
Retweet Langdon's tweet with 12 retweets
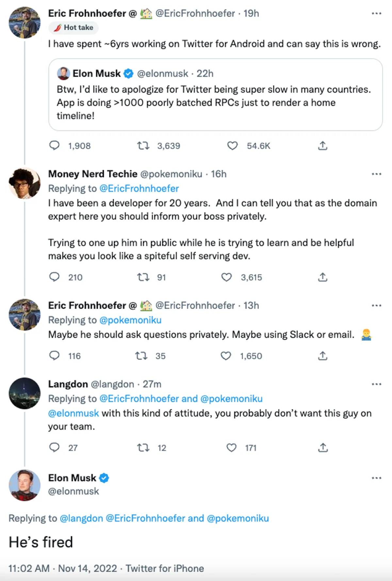coord(143,447)
